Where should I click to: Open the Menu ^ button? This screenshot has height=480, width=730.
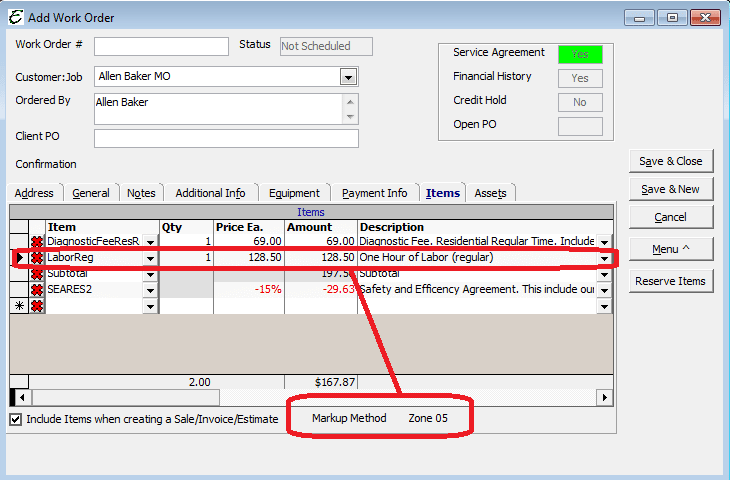(x=670, y=249)
